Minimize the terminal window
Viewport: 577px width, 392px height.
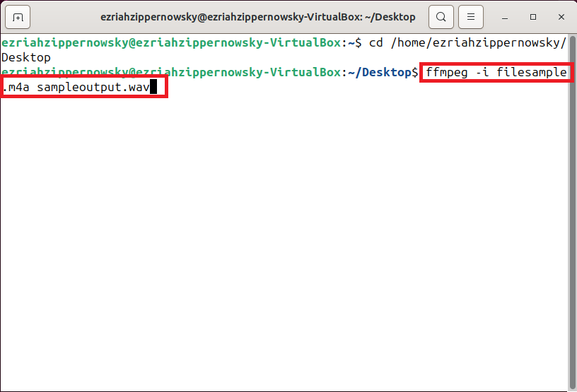point(505,17)
